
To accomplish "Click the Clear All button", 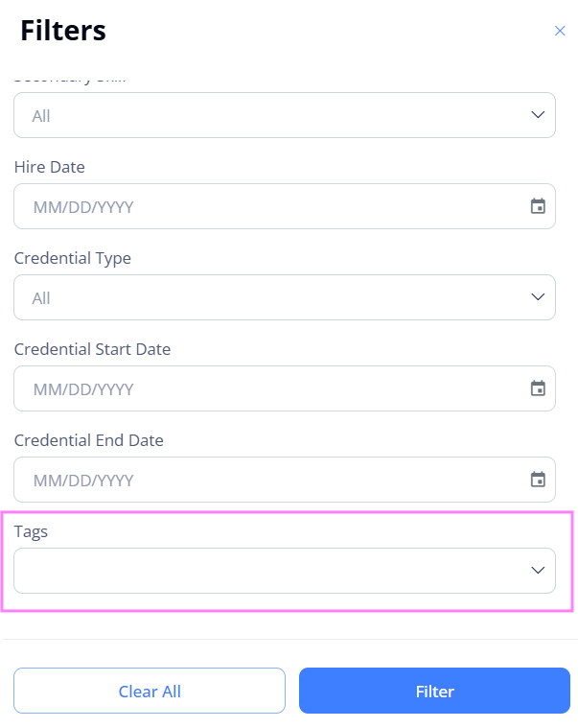I will click(x=150, y=691).
